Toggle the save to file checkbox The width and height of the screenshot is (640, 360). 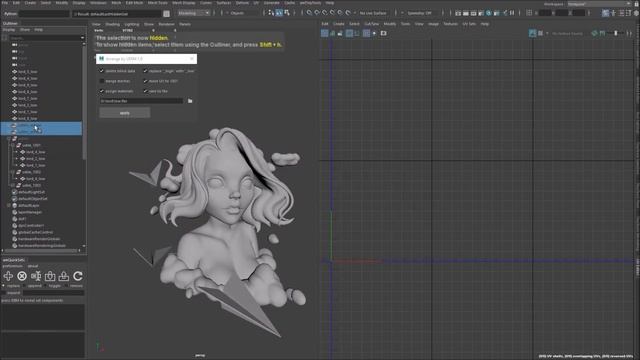[x=145, y=91]
